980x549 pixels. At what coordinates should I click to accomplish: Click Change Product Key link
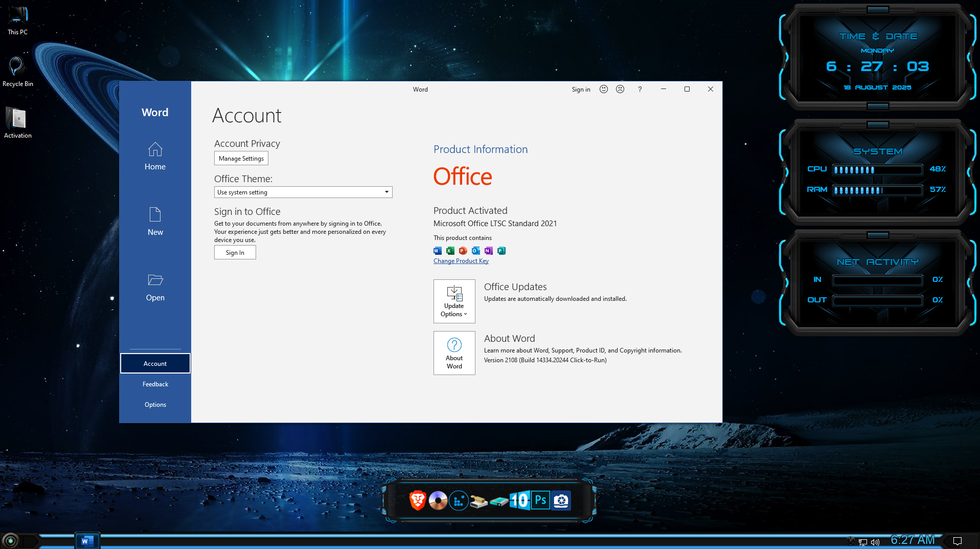(x=461, y=261)
